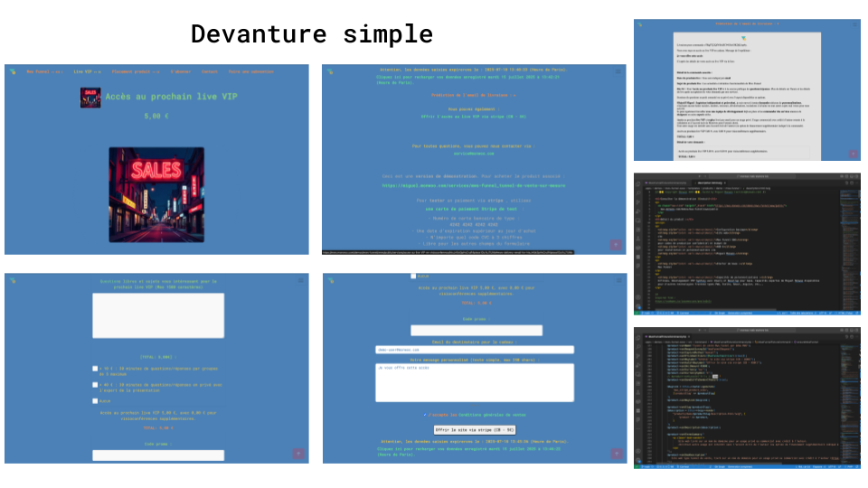868x488 pixels.
Task: Click the scroll-to-top button on the contact info page
Action: point(616,244)
